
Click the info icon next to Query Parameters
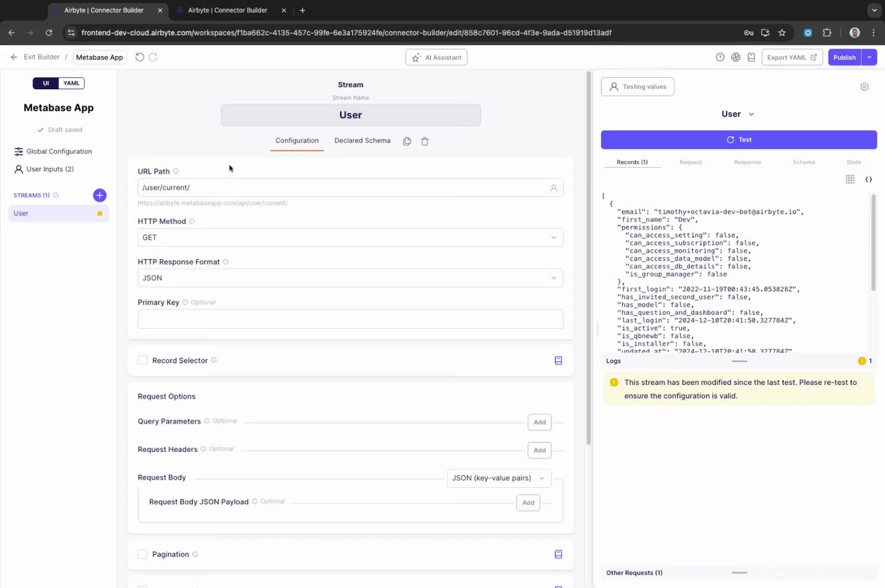coord(207,421)
